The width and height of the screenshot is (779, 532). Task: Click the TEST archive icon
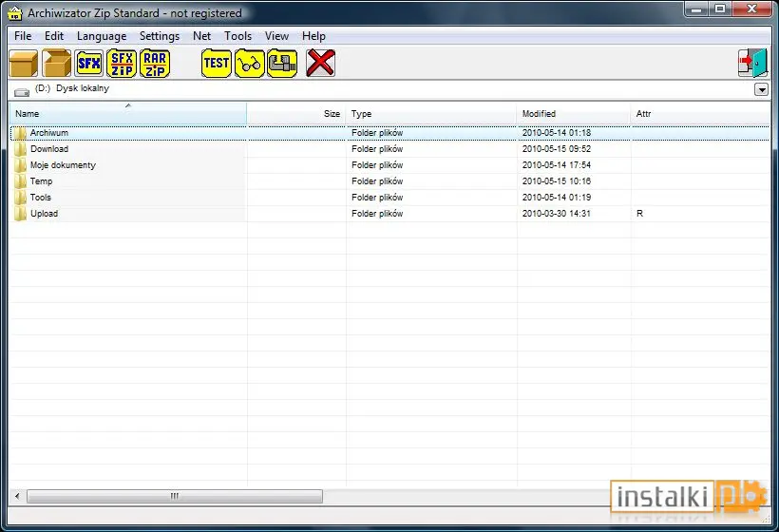216,63
